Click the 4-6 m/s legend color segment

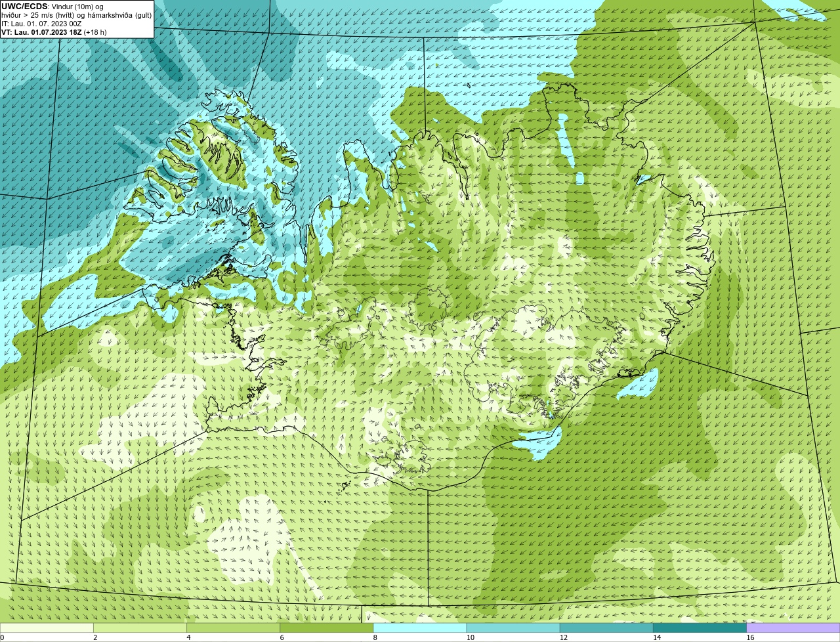click(x=233, y=628)
